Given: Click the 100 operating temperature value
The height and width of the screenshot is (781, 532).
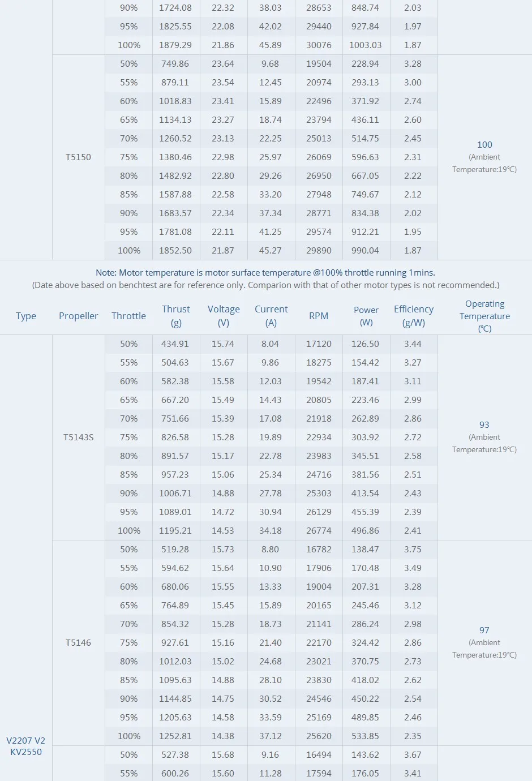Looking at the screenshot, I should tap(484, 145).
